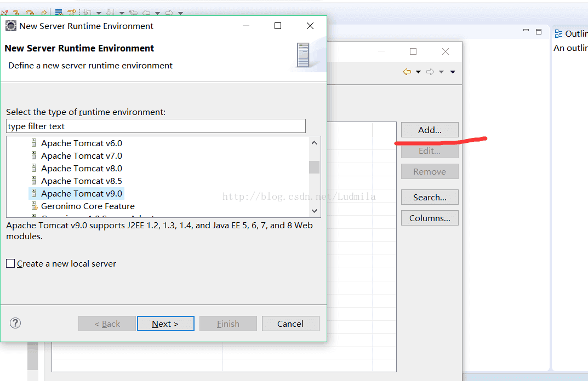Image resolution: width=588 pixels, height=381 pixels.
Task: Click the Next > button
Action: tap(165, 324)
